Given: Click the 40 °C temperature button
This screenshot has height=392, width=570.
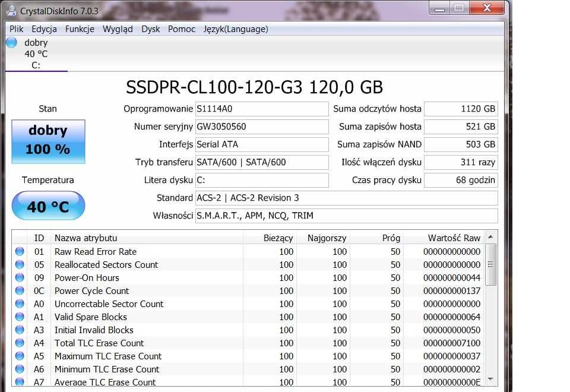Looking at the screenshot, I should point(48,206).
